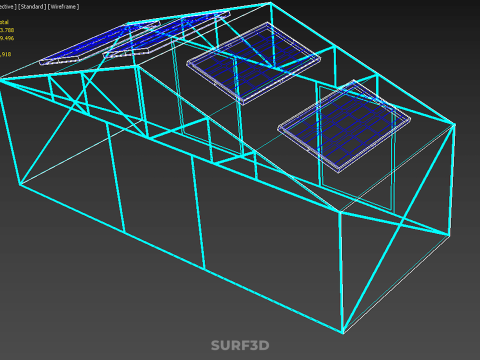This screenshot has width=480, height=360.
Task: Open the [Standard] viewport label menu
Action: 32,7
